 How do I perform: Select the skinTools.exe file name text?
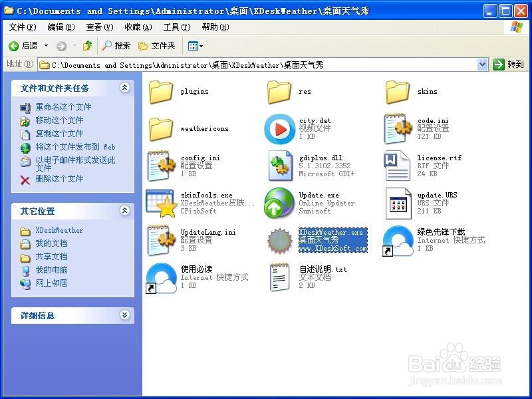click(x=207, y=195)
